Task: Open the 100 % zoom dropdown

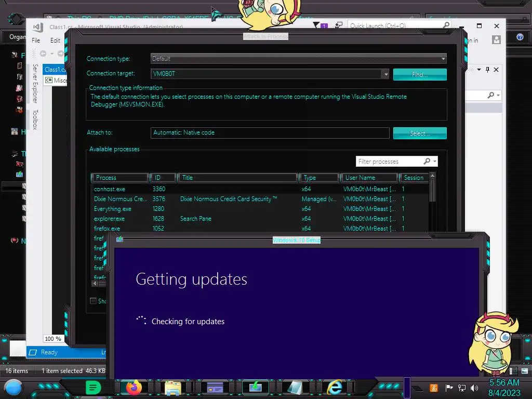Action: [x=53, y=339]
